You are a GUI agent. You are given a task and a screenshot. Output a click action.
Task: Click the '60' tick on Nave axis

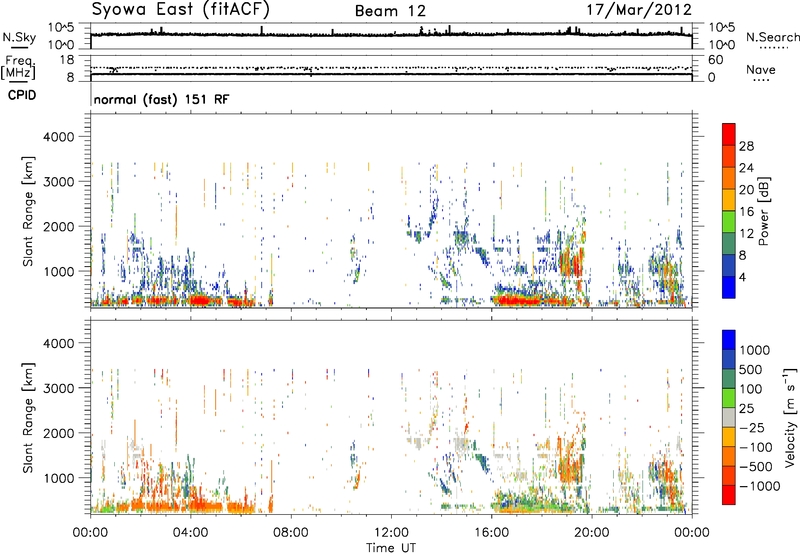pos(715,60)
